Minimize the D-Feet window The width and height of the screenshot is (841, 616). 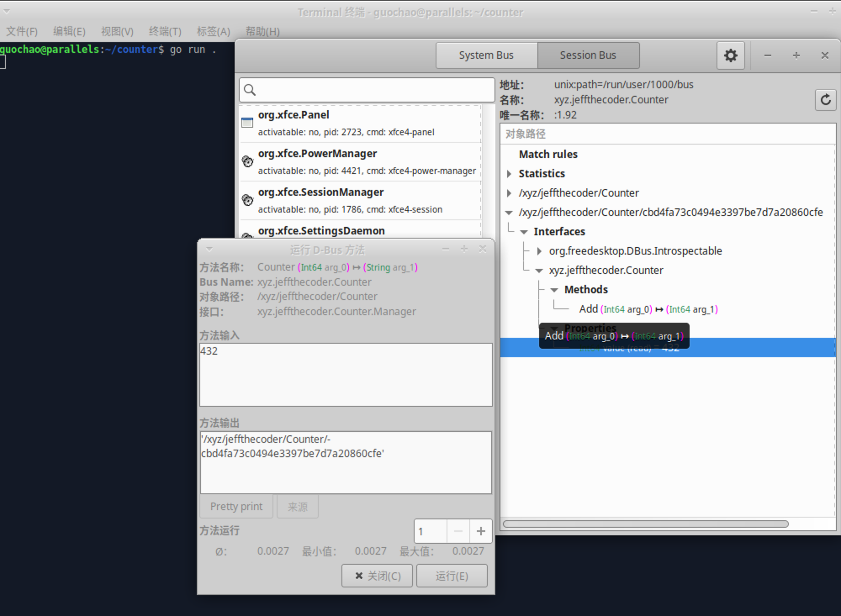point(767,55)
